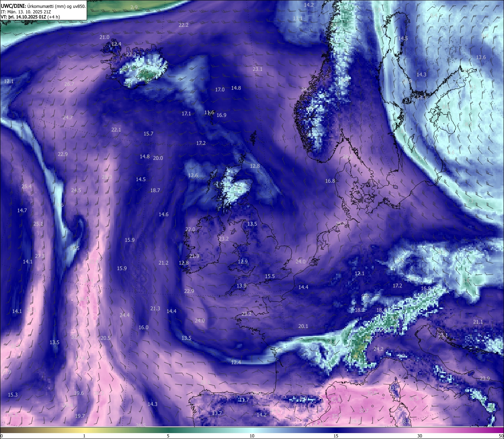Click the 5 tick on the color scale
504x439 pixels.
[168, 436]
